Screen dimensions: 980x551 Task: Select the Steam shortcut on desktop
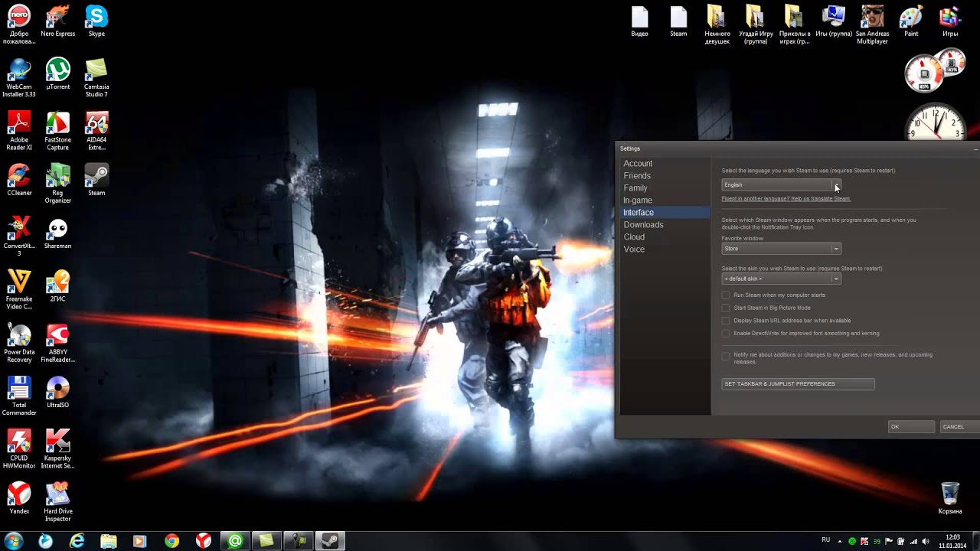[x=96, y=179]
